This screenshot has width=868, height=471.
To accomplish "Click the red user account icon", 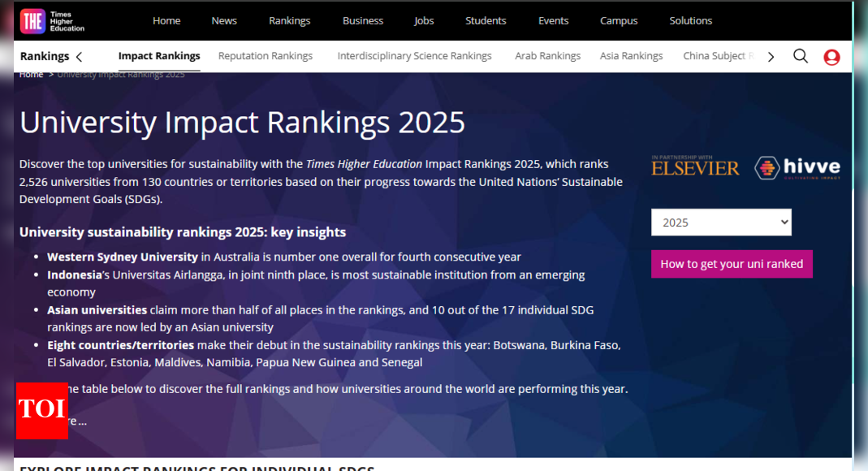I will pyautogui.click(x=831, y=57).
